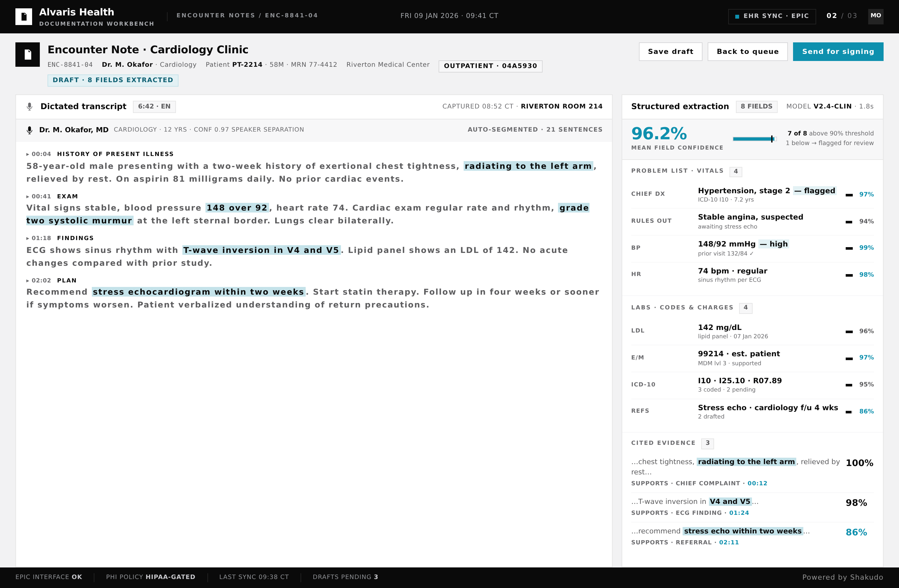This screenshot has height=588, width=899.
Task: Click the mean field confidence slider bar
Action: click(754, 139)
